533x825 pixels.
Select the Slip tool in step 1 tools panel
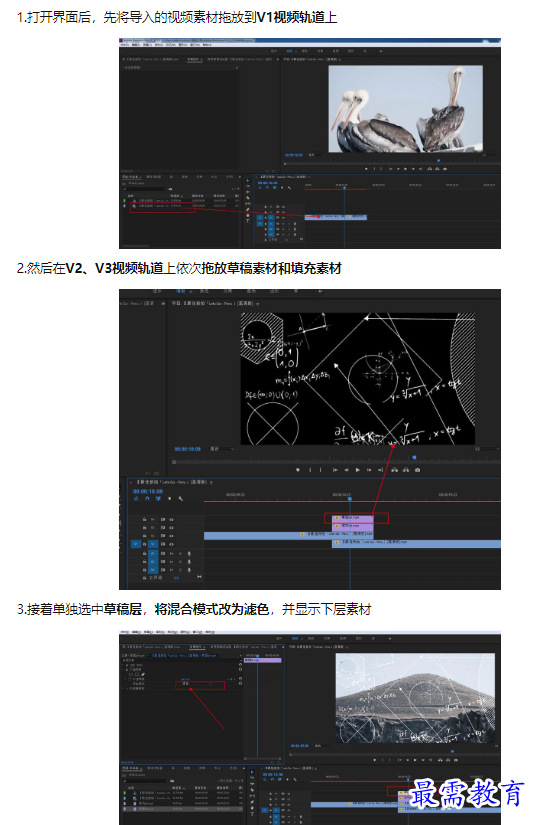[247, 203]
